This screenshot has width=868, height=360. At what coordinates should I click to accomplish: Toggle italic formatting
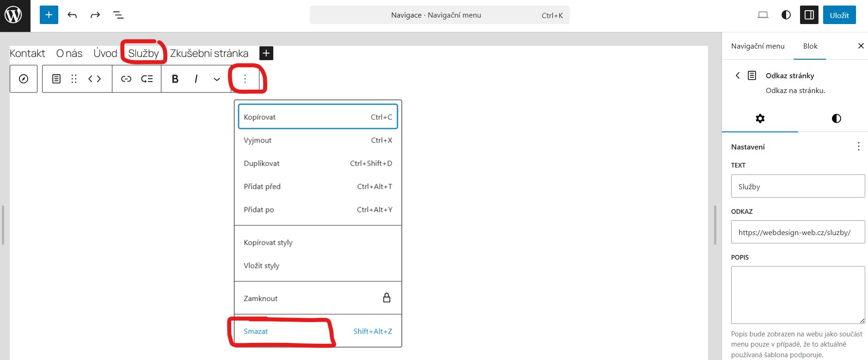[196, 79]
